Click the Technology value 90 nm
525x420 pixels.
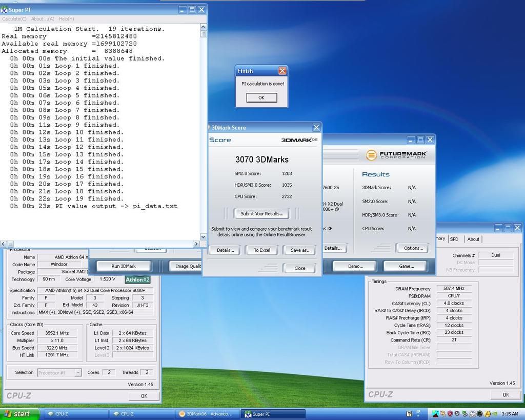49,279
